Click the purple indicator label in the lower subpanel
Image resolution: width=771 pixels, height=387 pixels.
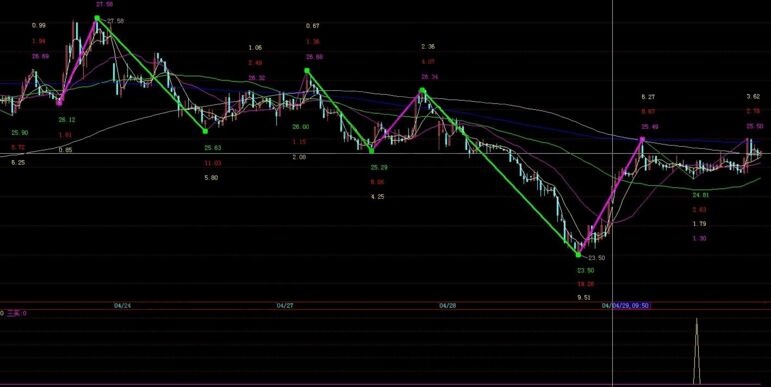click(16, 313)
